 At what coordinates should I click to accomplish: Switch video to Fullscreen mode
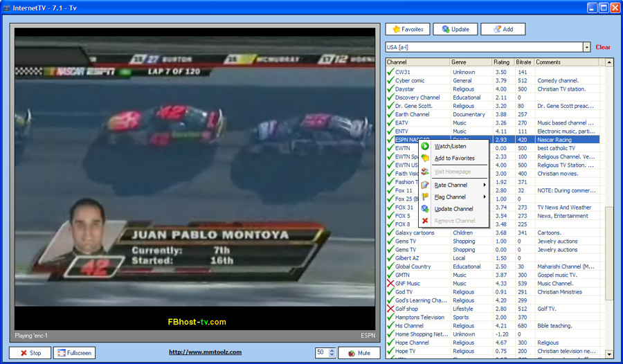tap(74, 353)
